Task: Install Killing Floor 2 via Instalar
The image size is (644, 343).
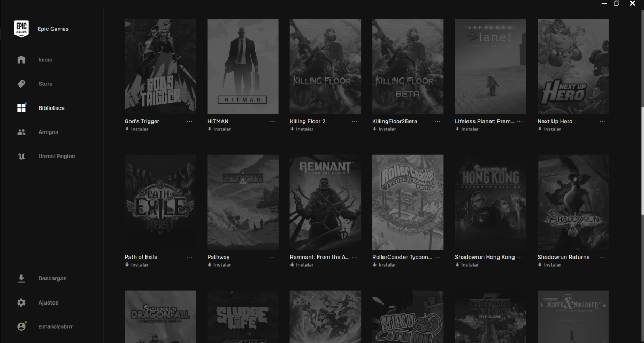Action: (302, 129)
